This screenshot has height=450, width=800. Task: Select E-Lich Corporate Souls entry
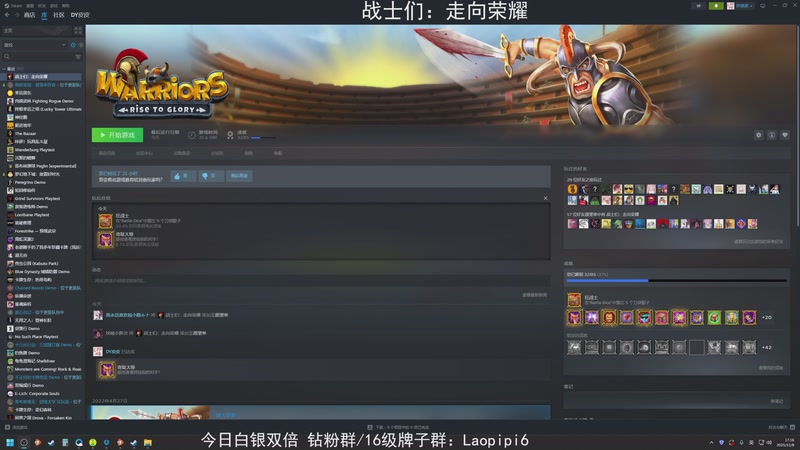pyautogui.click(x=42, y=394)
